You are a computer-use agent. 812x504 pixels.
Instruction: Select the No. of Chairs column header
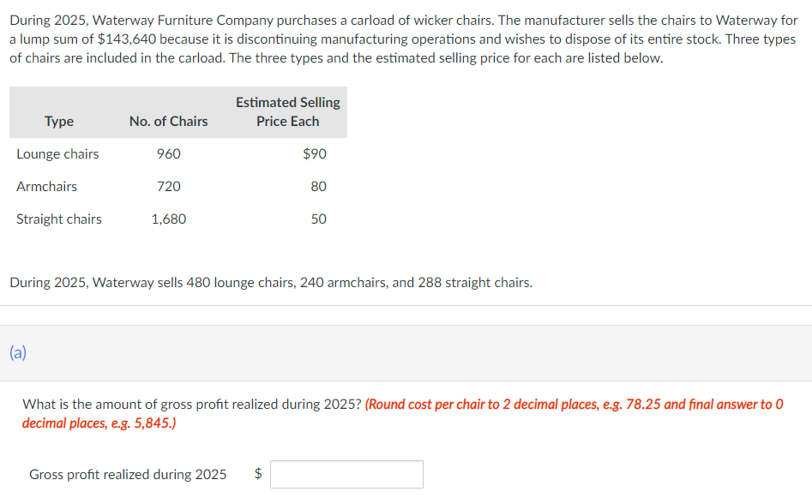pyautogui.click(x=168, y=121)
